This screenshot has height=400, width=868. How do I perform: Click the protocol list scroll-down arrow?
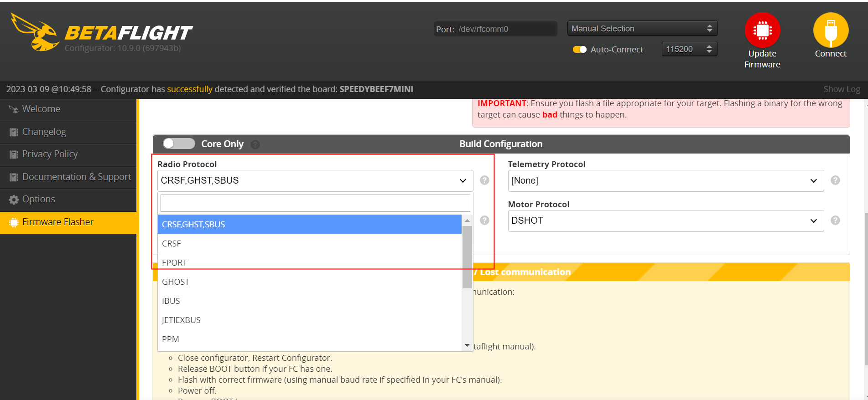[x=467, y=345]
